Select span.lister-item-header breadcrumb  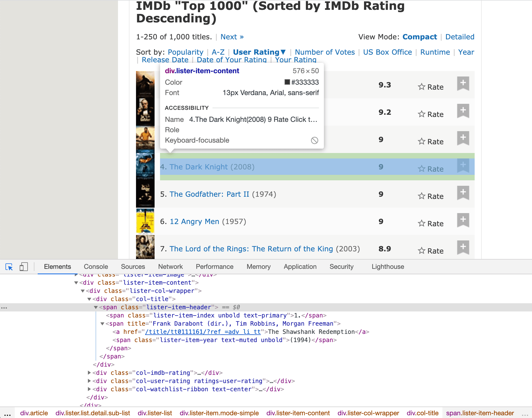tap(480, 413)
